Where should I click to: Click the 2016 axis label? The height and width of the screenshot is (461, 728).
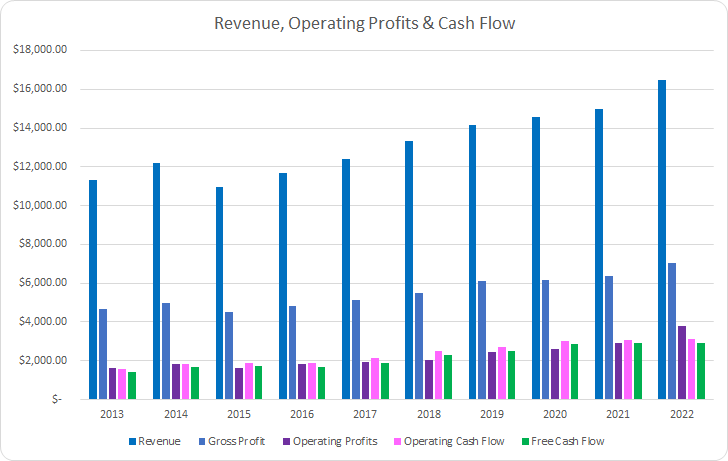pyautogui.click(x=302, y=414)
